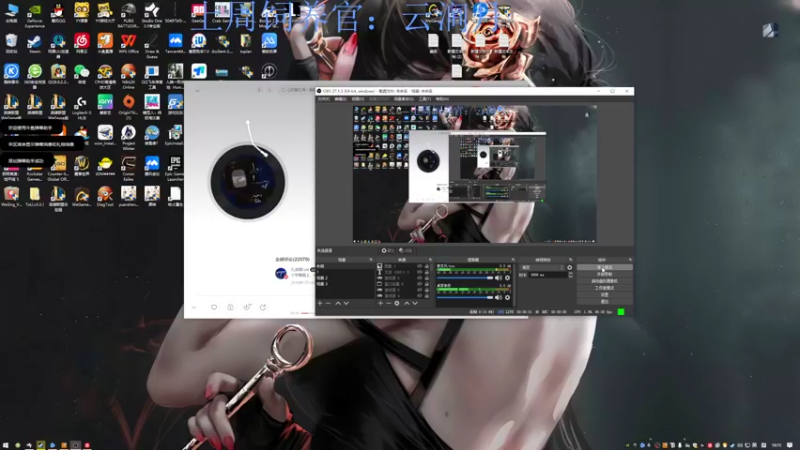
Task: Enable 工作室模式 (Studio Mode) in OBS
Action: tap(605, 288)
